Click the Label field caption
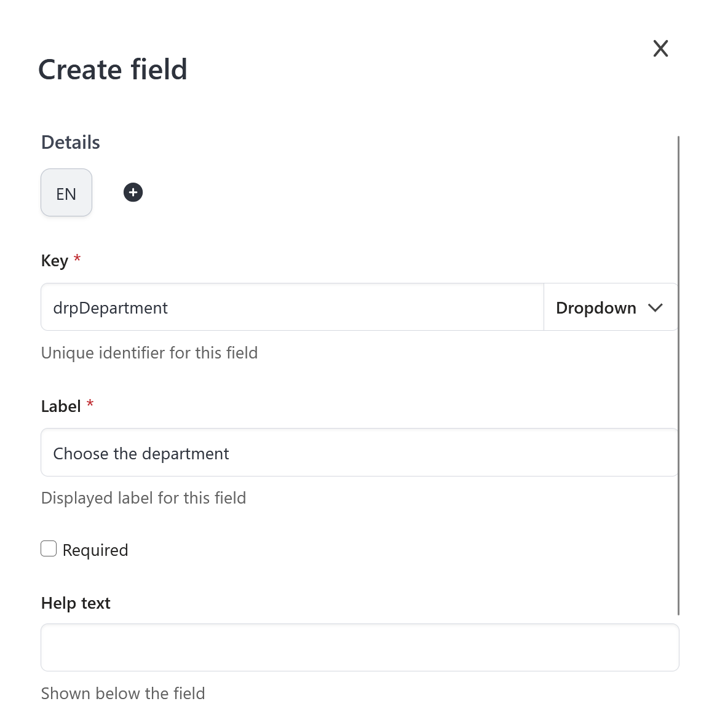 (61, 406)
